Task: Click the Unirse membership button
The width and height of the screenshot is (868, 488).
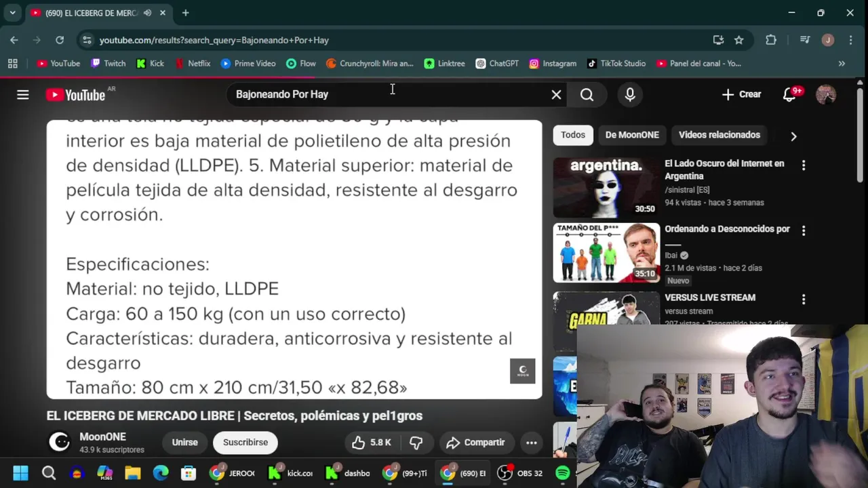Action: 184,443
